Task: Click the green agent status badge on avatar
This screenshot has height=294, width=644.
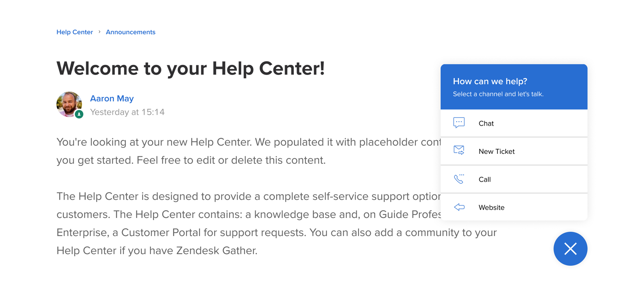Action: [x=79, y=114]
